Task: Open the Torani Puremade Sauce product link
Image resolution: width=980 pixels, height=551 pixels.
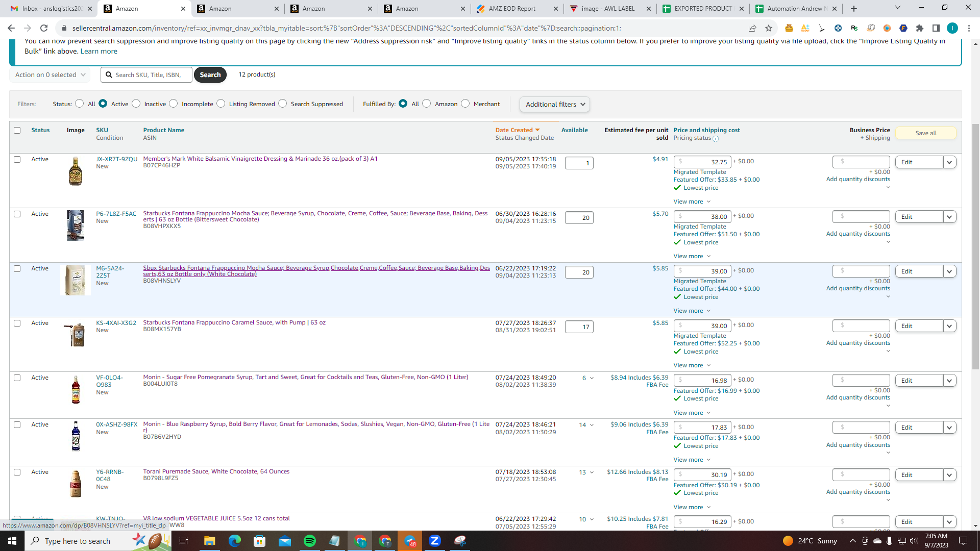Action: [216, 471]
